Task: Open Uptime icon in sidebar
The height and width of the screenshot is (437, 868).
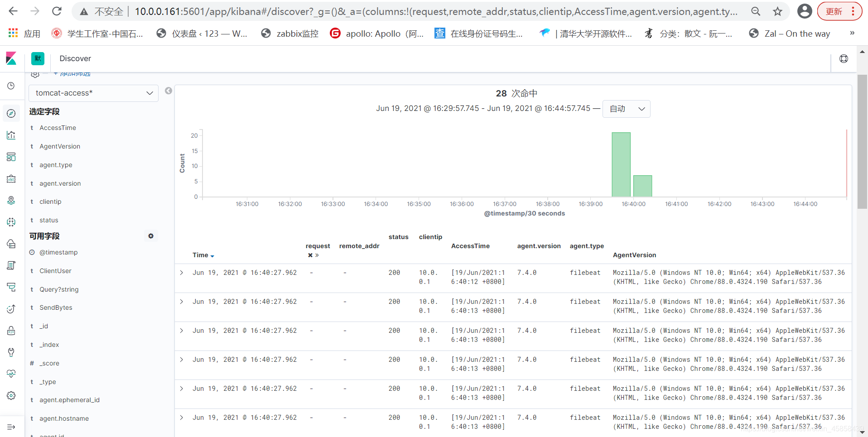Action: coord(11,309)
